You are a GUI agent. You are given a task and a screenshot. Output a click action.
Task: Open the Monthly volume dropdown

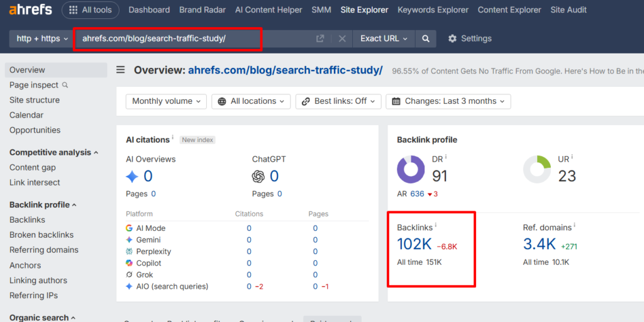point(166,101)
